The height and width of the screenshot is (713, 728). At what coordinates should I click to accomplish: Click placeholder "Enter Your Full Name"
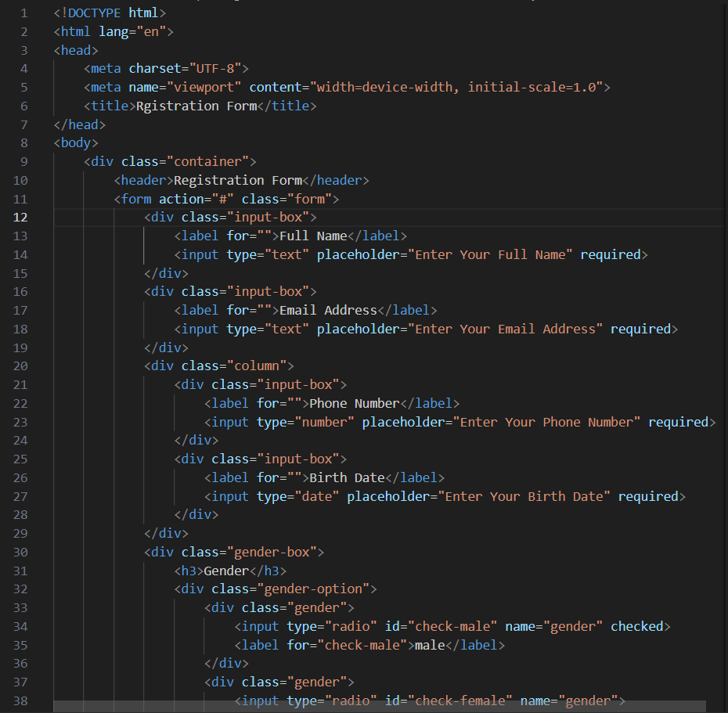pyautogui.click(x=490, y=254)
